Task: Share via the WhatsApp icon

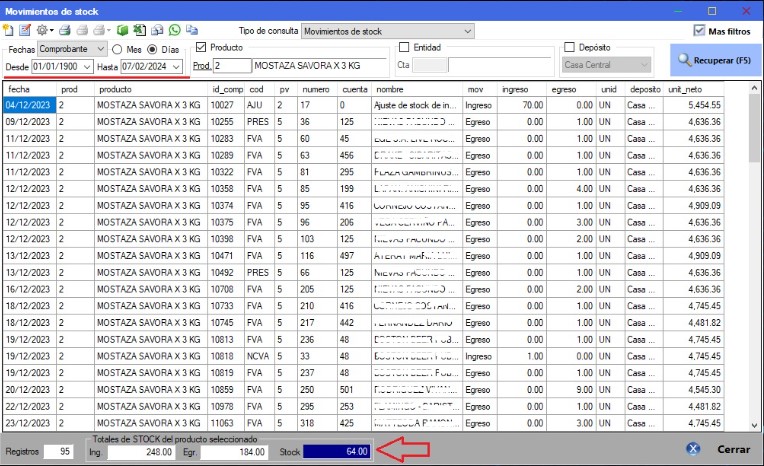Action: [x=174, y=30]
